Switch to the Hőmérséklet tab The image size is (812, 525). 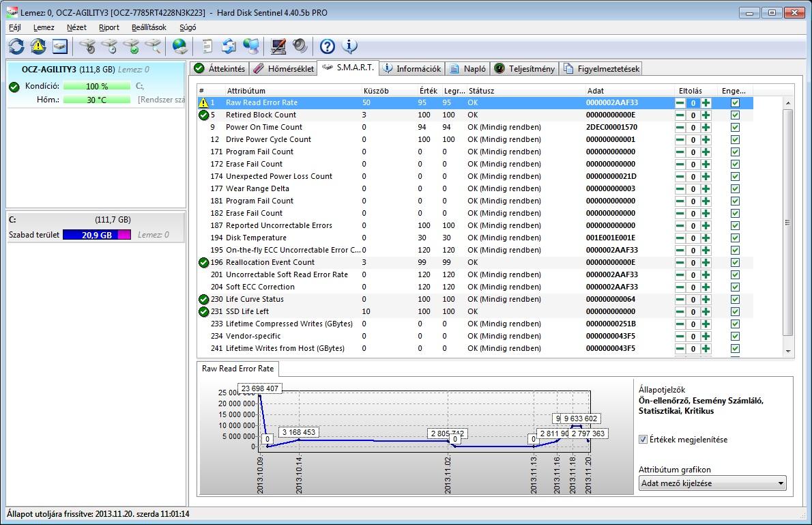pos(284,68)
